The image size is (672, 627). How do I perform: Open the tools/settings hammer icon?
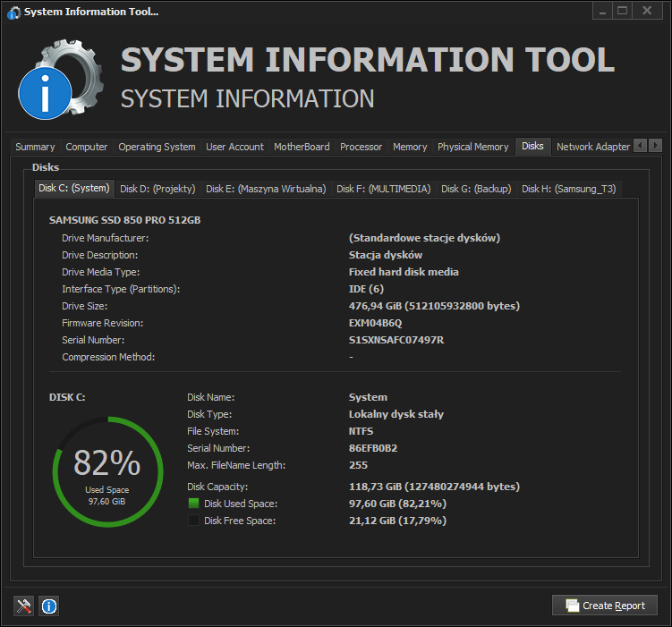click(x=23, y=606)
